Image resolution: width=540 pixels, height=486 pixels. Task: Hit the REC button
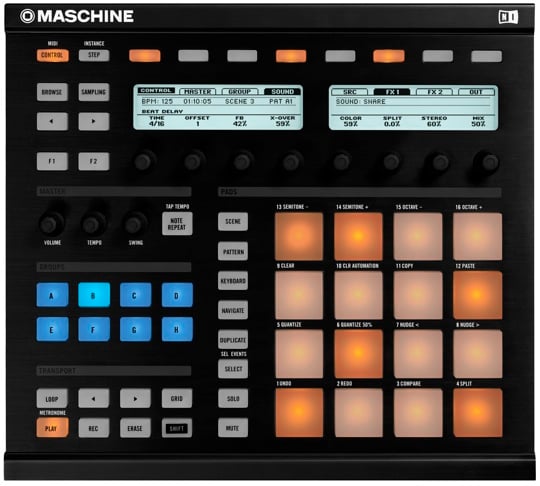coord(94,428)
